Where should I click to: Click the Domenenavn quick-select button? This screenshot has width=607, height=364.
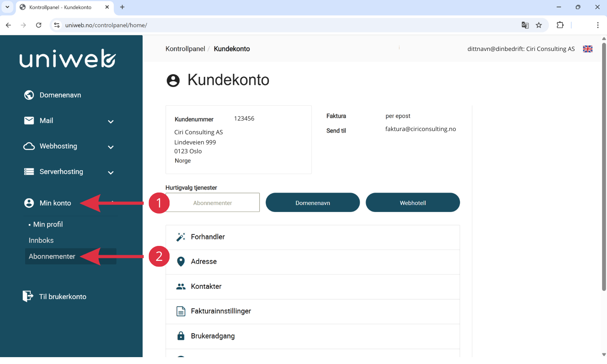[x=313, y=202]
